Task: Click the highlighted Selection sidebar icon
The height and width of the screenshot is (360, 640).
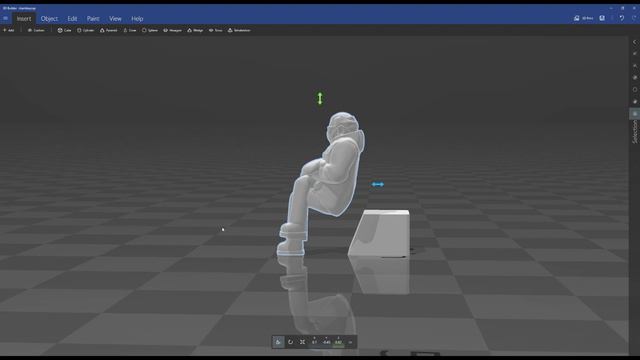Action: 635,113
